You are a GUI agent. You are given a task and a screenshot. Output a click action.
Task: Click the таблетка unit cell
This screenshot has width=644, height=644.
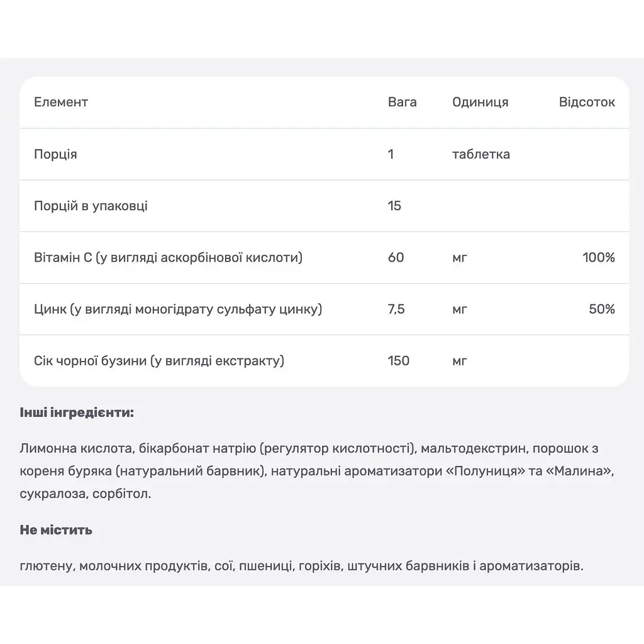click(x=481, y=154)
